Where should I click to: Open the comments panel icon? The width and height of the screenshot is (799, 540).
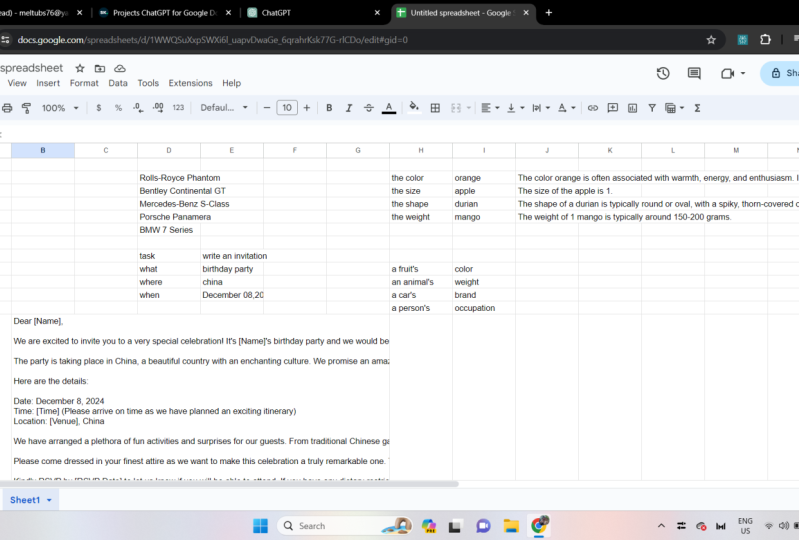(694, 73)
